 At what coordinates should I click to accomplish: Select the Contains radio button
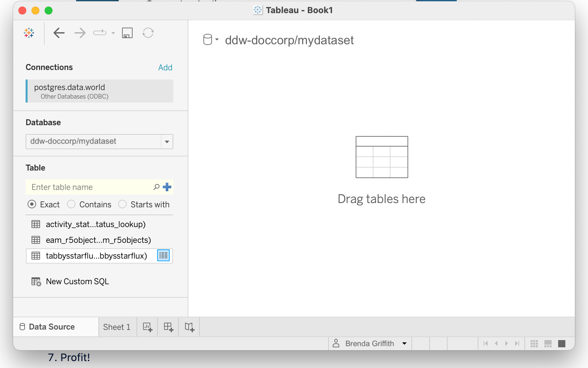click(x=71, y=204)
